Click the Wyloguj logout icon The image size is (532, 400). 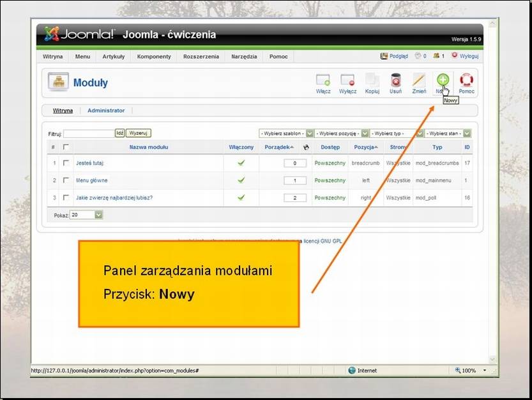pyautogui.click(x=455, y=56)
